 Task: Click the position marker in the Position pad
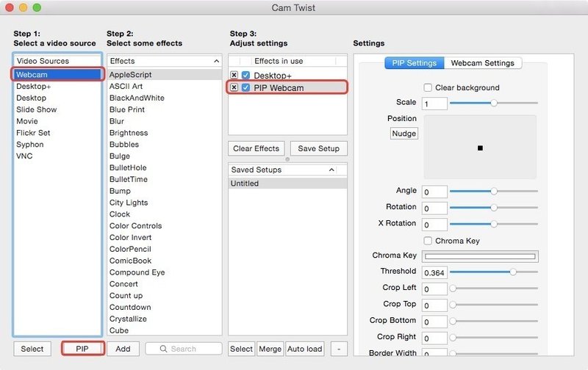point(480,148)
